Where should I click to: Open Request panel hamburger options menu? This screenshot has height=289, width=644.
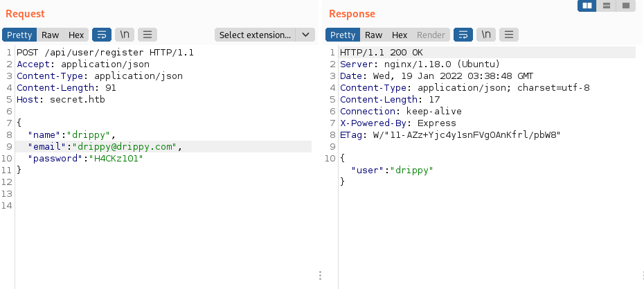(148, 35)
